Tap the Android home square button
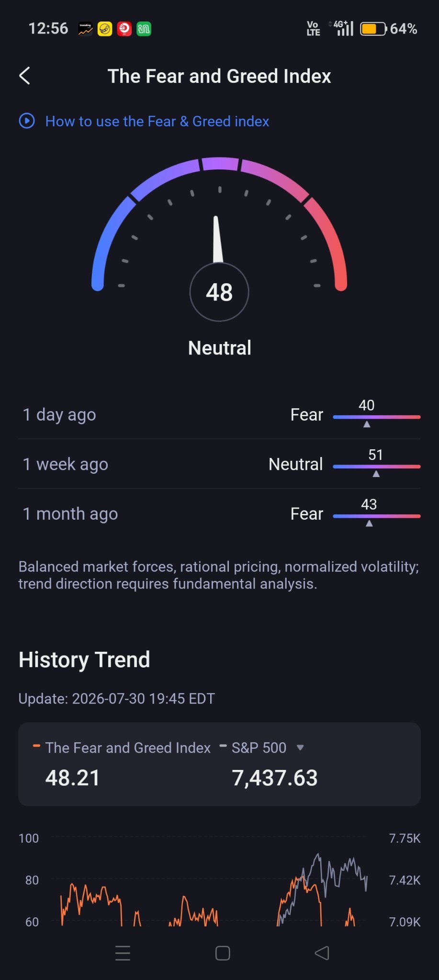Viewport: 439px width, 980px height. [x=223, y=953]
